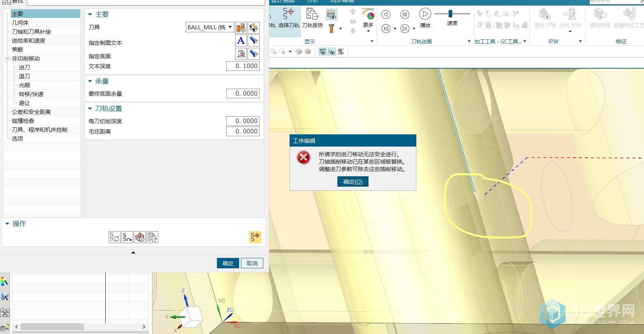Click the tool path display options icon
The image size is (644, 334).
(331, 14)
